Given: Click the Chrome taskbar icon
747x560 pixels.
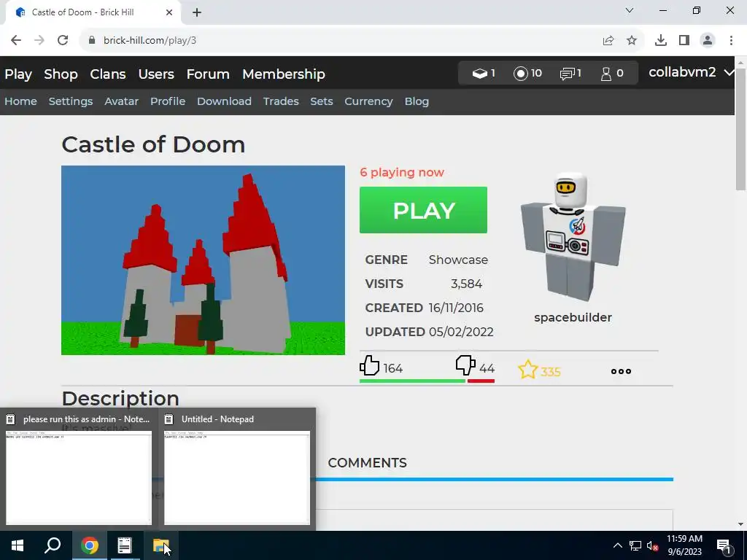Looking at the screenshot, I should [x=90, y=545].
